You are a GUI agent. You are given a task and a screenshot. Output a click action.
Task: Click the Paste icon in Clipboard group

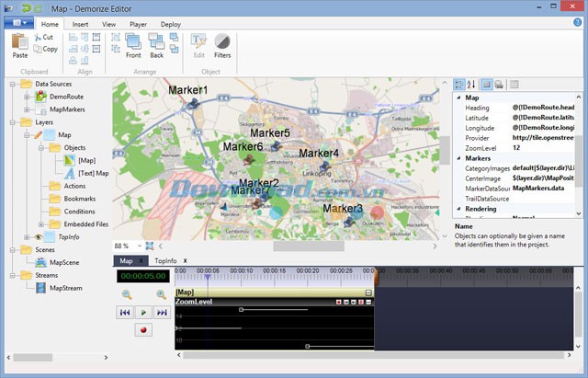coord(19,41)
